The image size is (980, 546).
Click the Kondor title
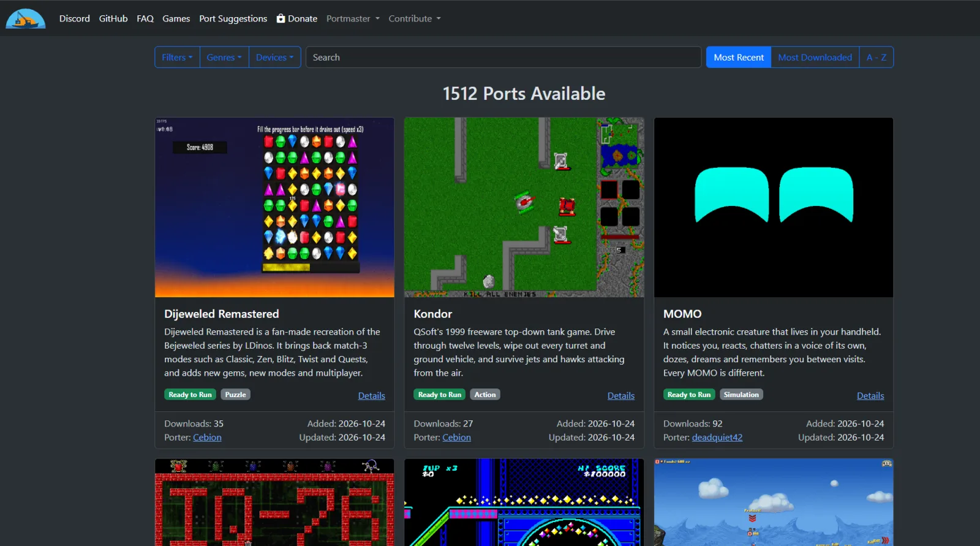pyautogui.click(x=433, y=314)
